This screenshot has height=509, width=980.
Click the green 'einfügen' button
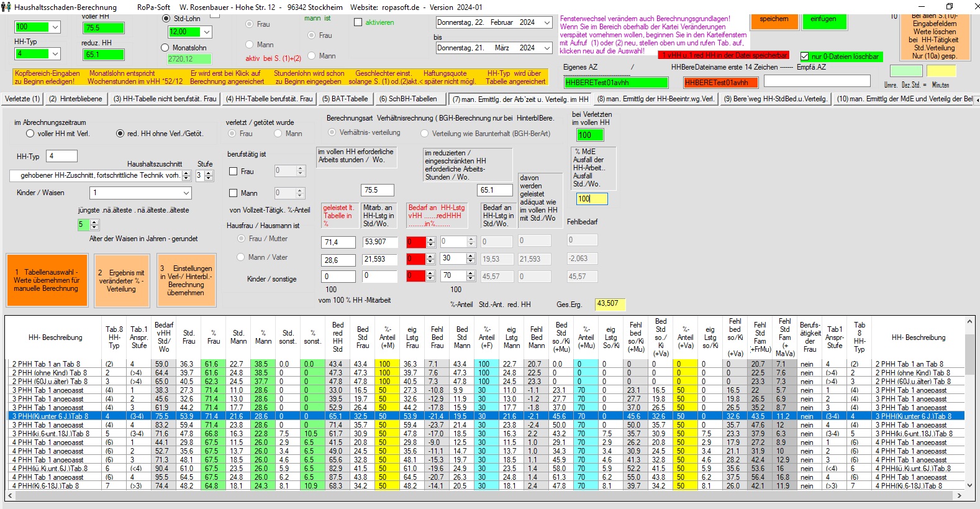pyautogui.click(x=823, y=19)
